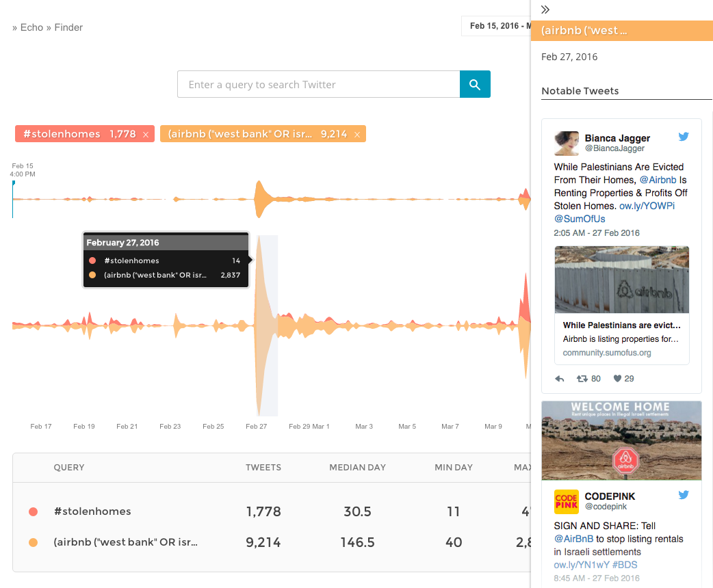Open #BDS hashtag link

(625, 565)
